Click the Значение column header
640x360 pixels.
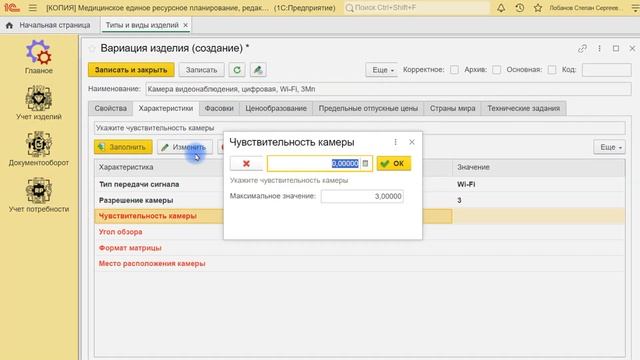pos(538,167)
